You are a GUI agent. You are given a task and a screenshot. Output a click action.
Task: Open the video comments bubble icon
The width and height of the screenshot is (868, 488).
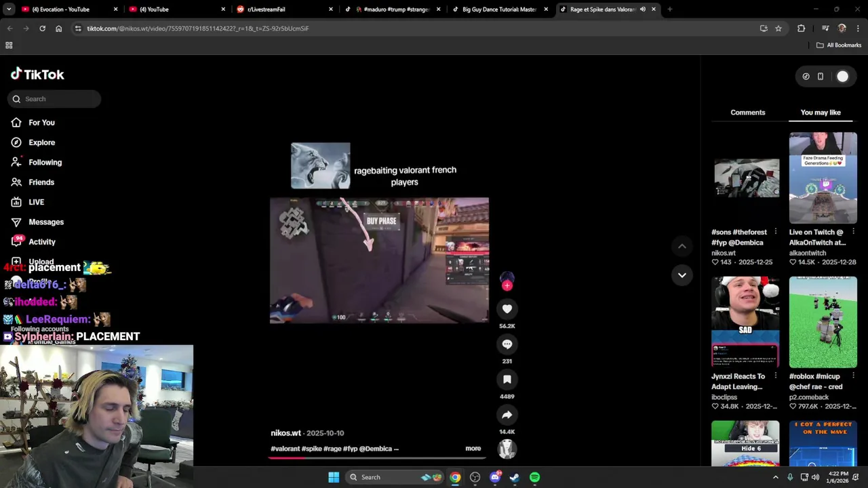(507, 344)
